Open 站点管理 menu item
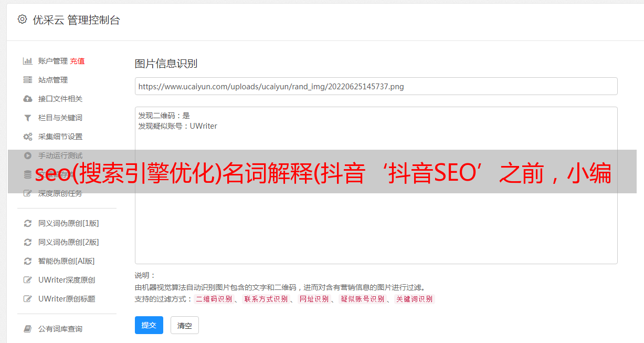644x343 pixels. point(53,80)
